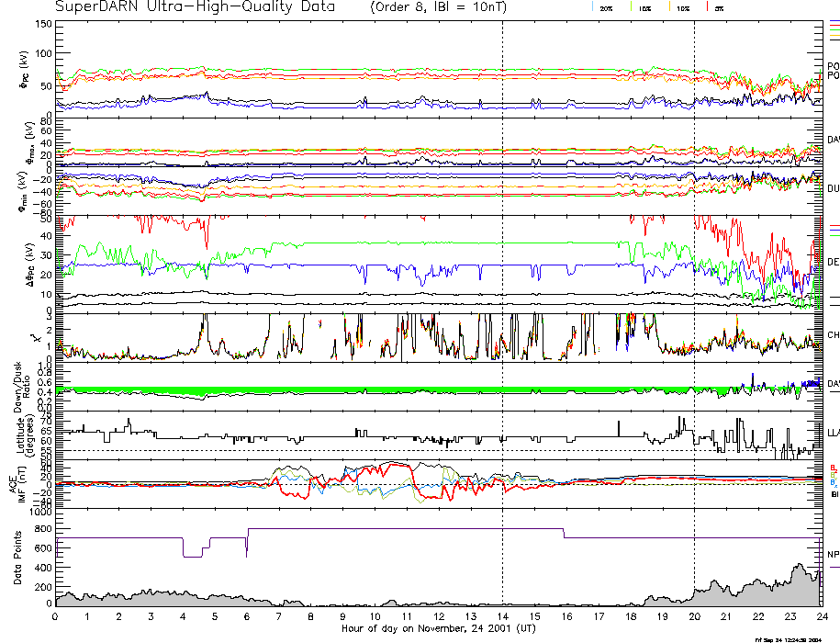The height and width of the screenshot is (643, 840).
Task: Select the hour 14 tick label
Action: click(502, 618)
